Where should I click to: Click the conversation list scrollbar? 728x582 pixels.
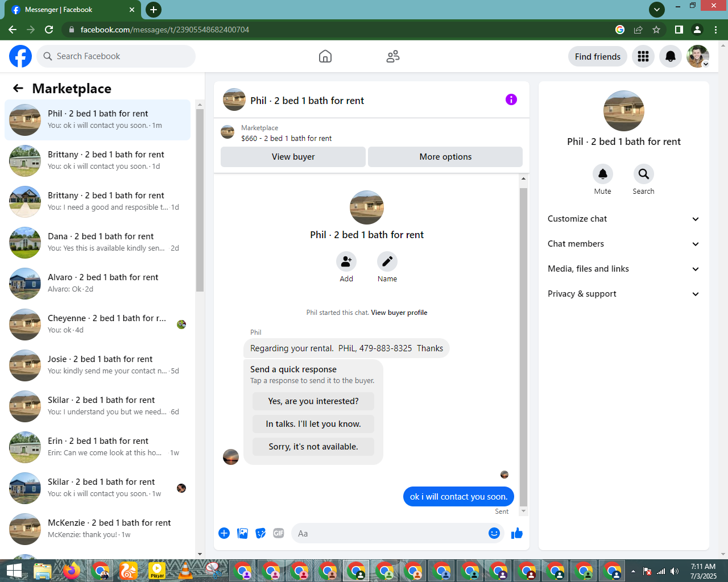(x=200, y=199)
